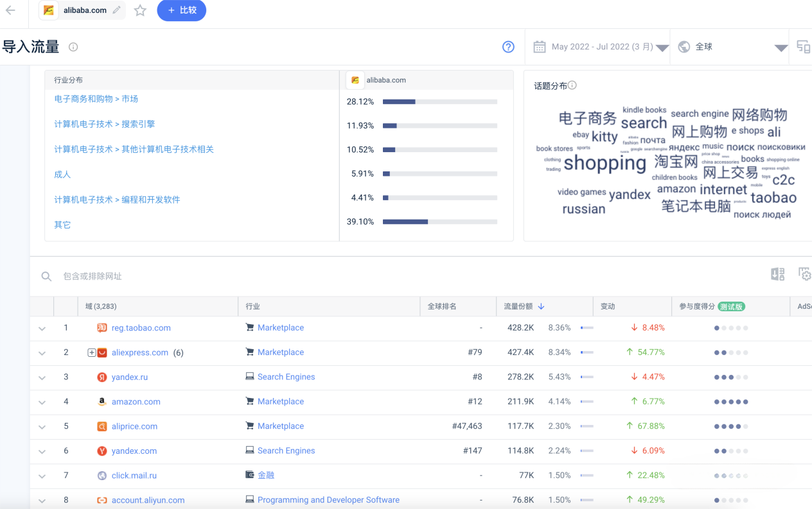Expand row 2 aliexpress.com chevron
The width and height of the screenshot is (812, 509).
42,353
